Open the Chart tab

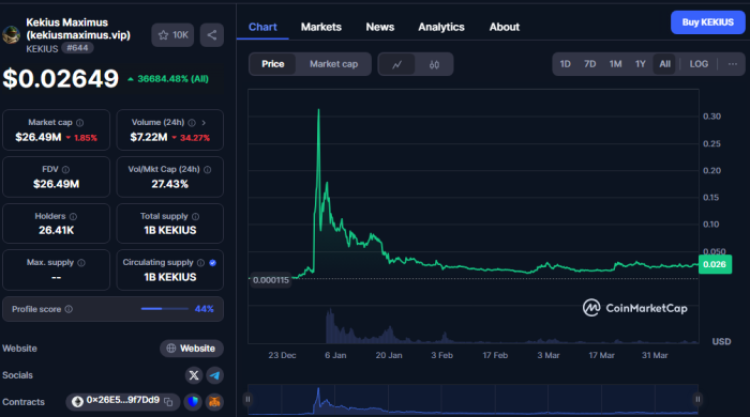pos(263,27)
